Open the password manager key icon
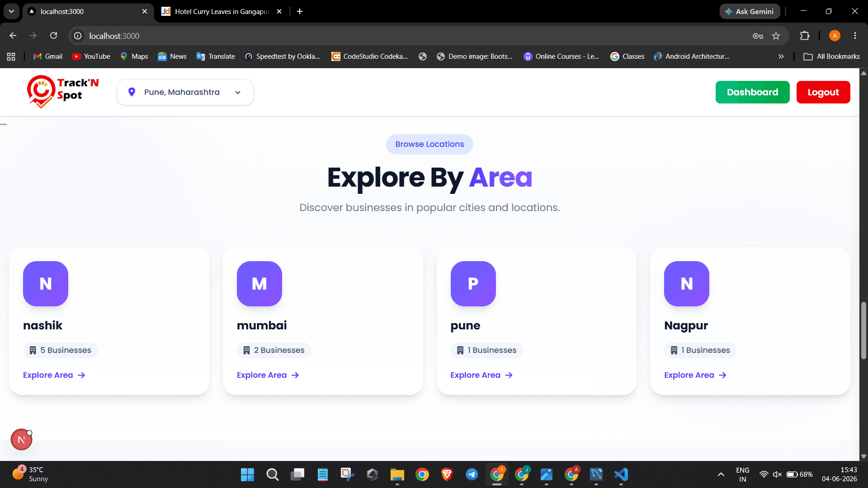 (758, 36)
